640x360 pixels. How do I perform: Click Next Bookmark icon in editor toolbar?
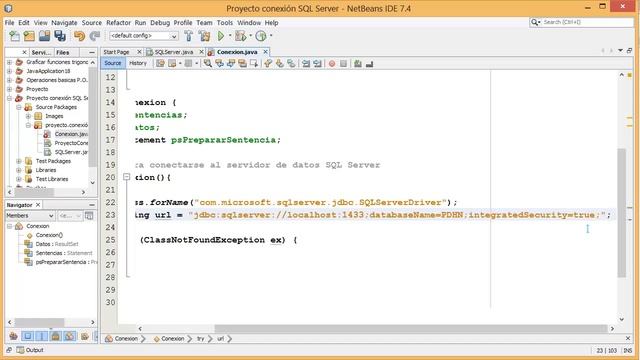coord(280,63)
